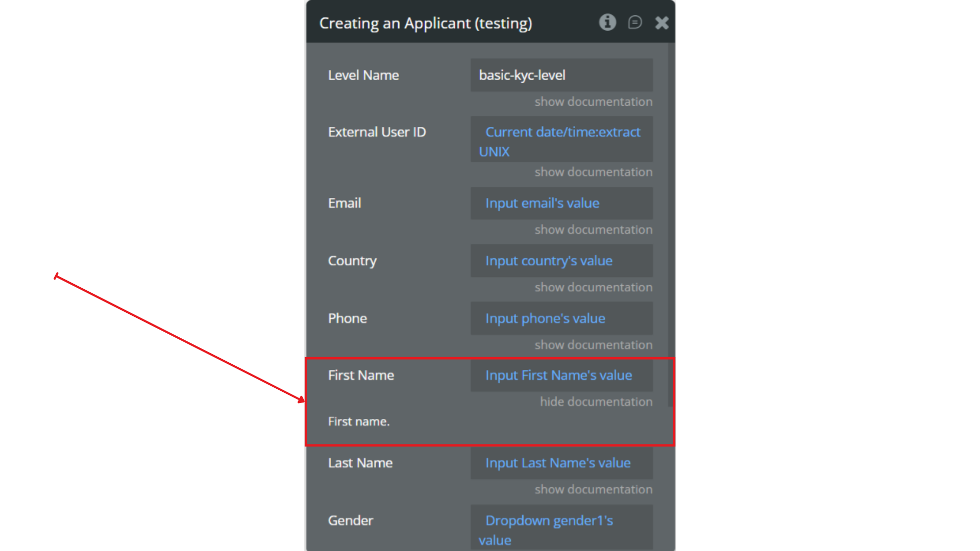Click the Gender field label

pos(351,521)
